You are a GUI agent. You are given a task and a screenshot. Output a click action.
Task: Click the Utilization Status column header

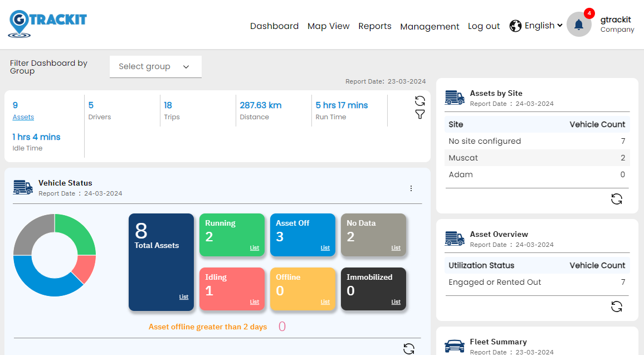(481, 265)
